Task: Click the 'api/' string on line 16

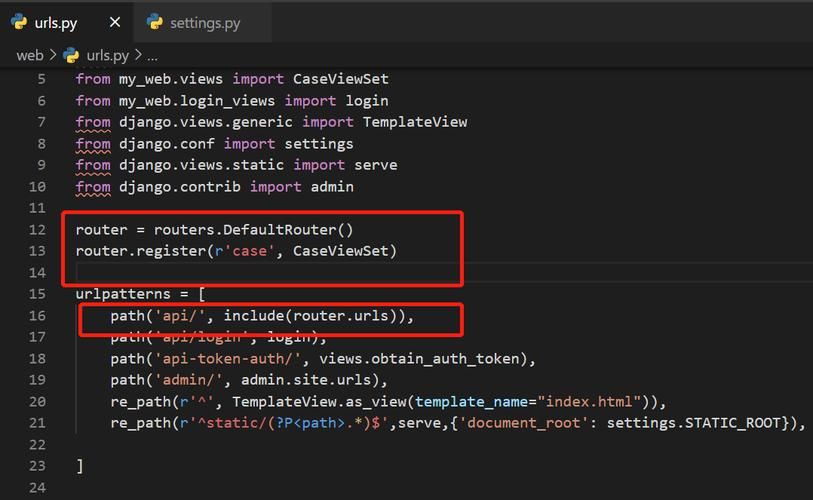Action: tap(180, 316)
